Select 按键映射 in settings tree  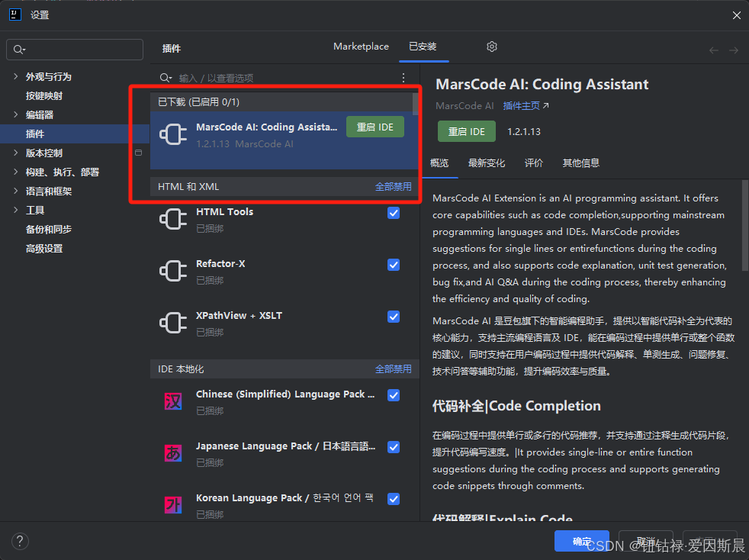(44, 95)
